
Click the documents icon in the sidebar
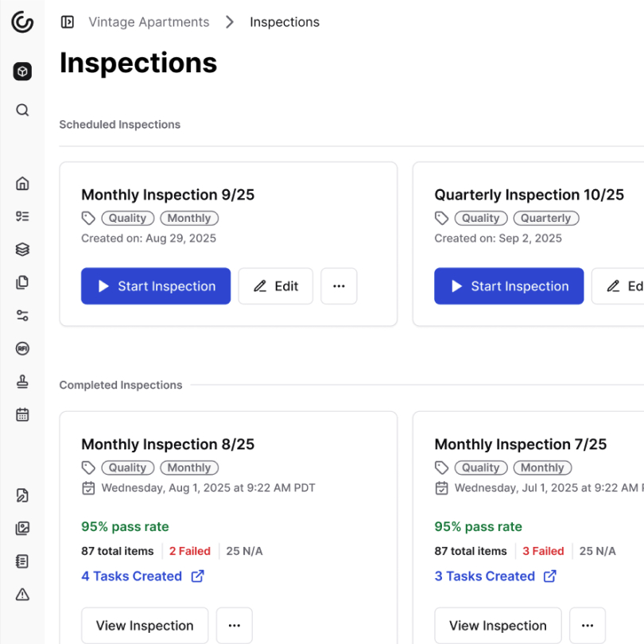pyautogui.click(x=21, y=282)
